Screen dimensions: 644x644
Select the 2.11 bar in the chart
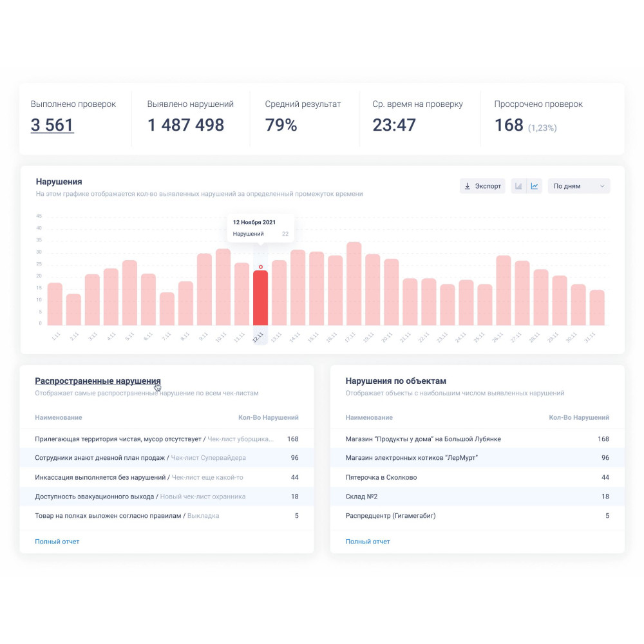click(x=73, y=309)
